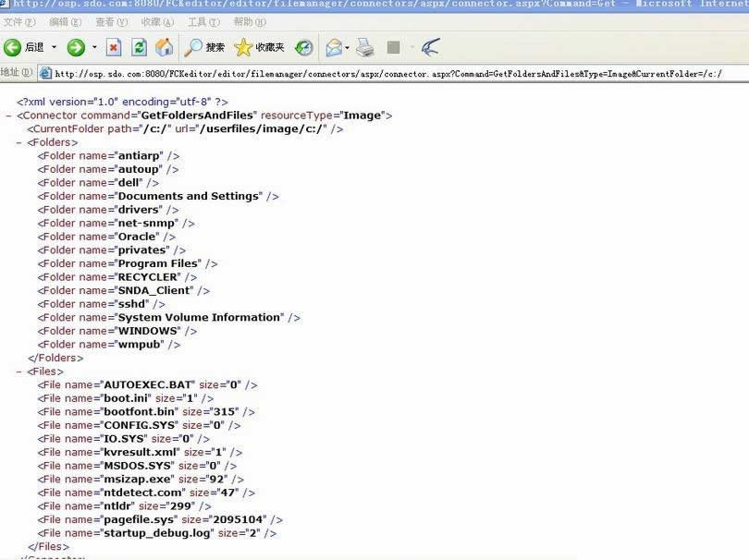
Task: Open the 查看(V) menu
Action: coord(111,21)
